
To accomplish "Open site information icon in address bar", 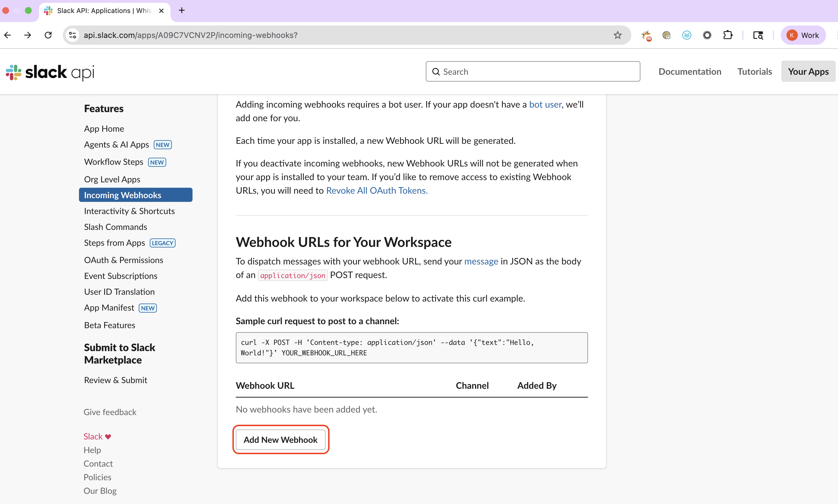I will 72,35.
